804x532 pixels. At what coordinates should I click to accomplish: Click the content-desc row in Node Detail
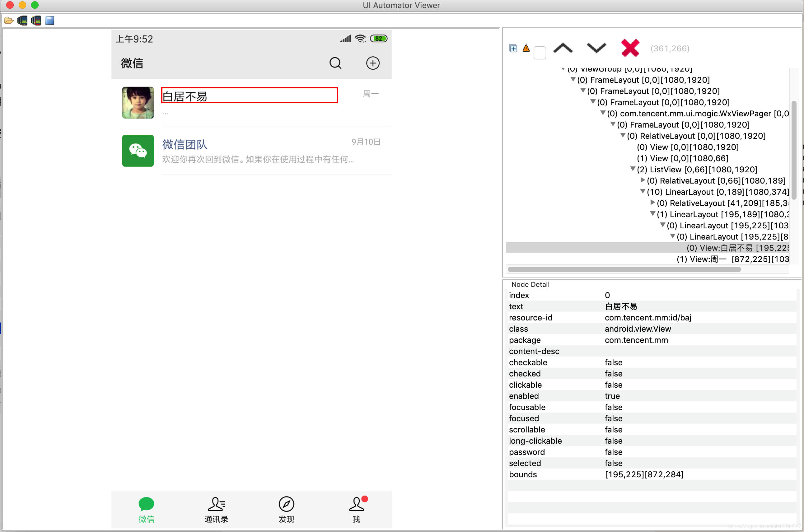coord(652,351)
